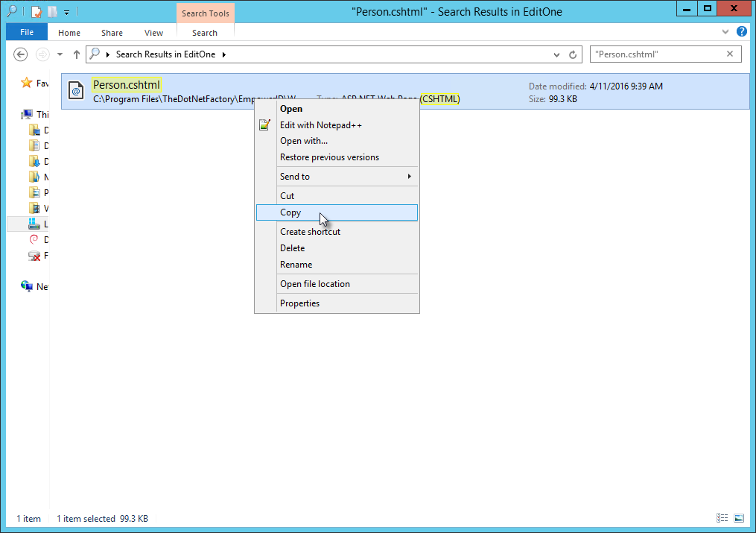Click the Person.cshtml file icon
The image size is (756, 533).
76,91
